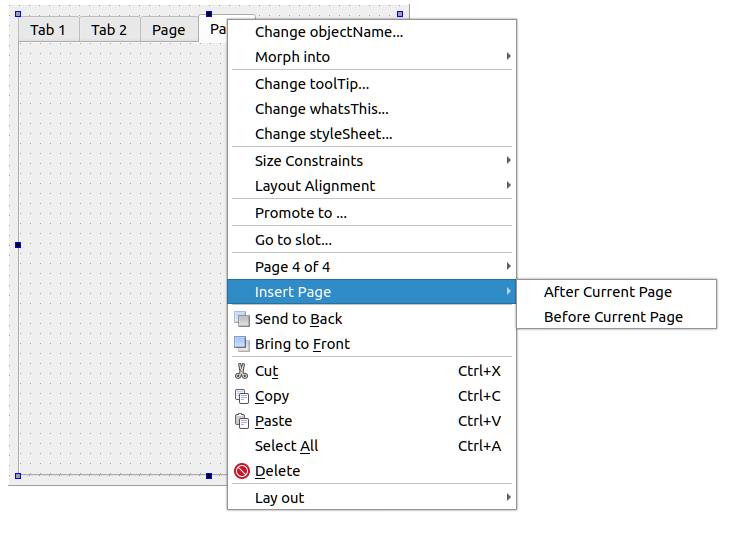Screen dimensions: 744x536
Task: Click the Paste clipboard icon
Action: pyautogui.click(x=242, y=421)
